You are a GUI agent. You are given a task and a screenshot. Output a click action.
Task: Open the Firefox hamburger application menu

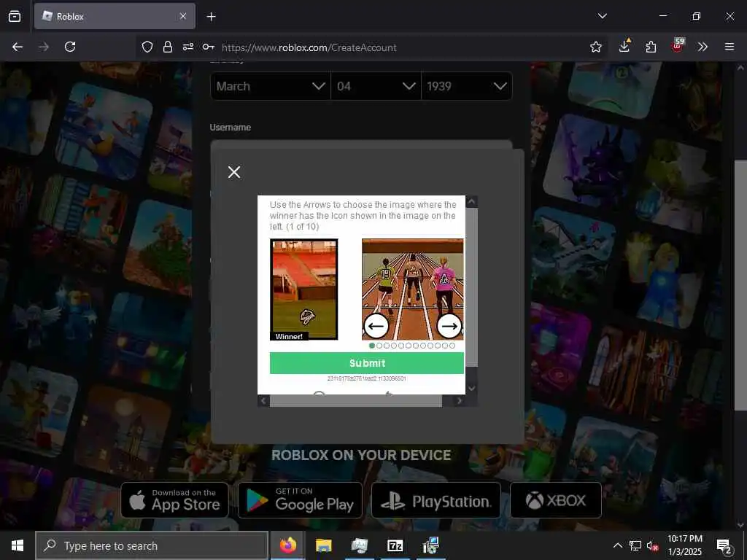pos(729,47)
